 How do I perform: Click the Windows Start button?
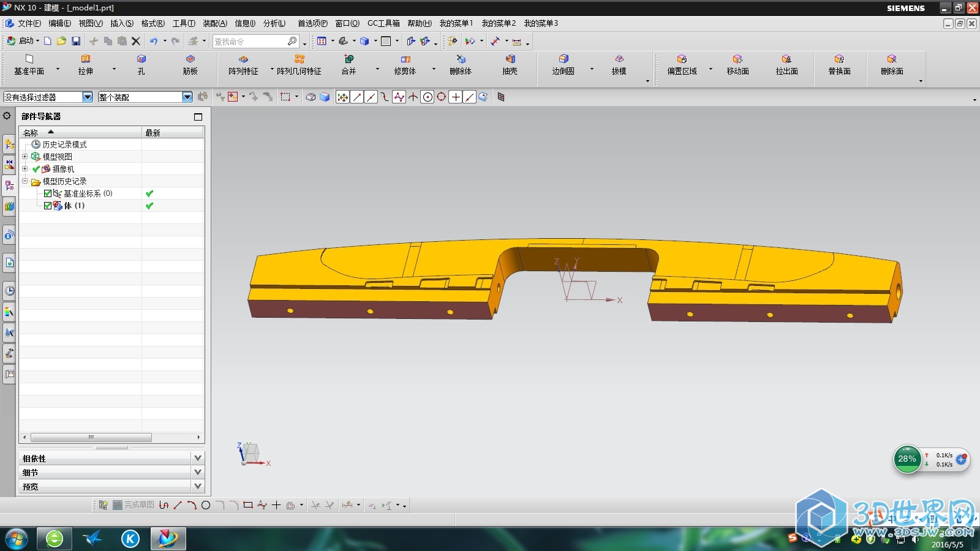[16, 539]
